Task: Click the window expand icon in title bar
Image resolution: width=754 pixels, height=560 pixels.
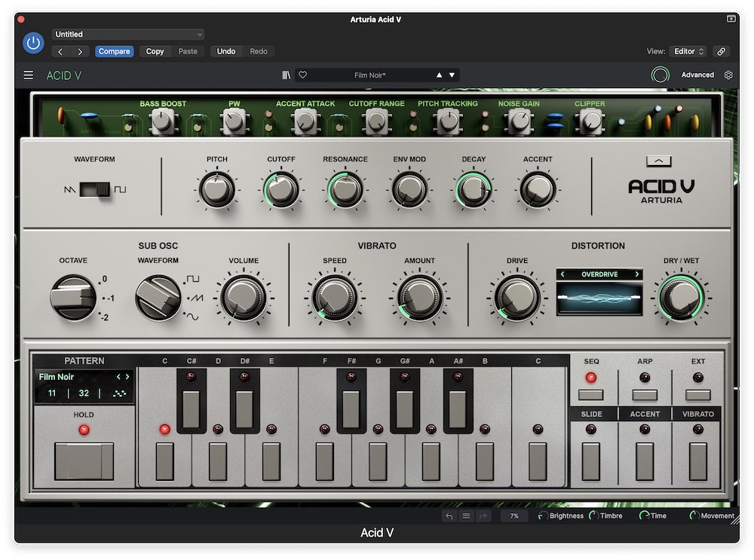Action: [x=731, y=19]
